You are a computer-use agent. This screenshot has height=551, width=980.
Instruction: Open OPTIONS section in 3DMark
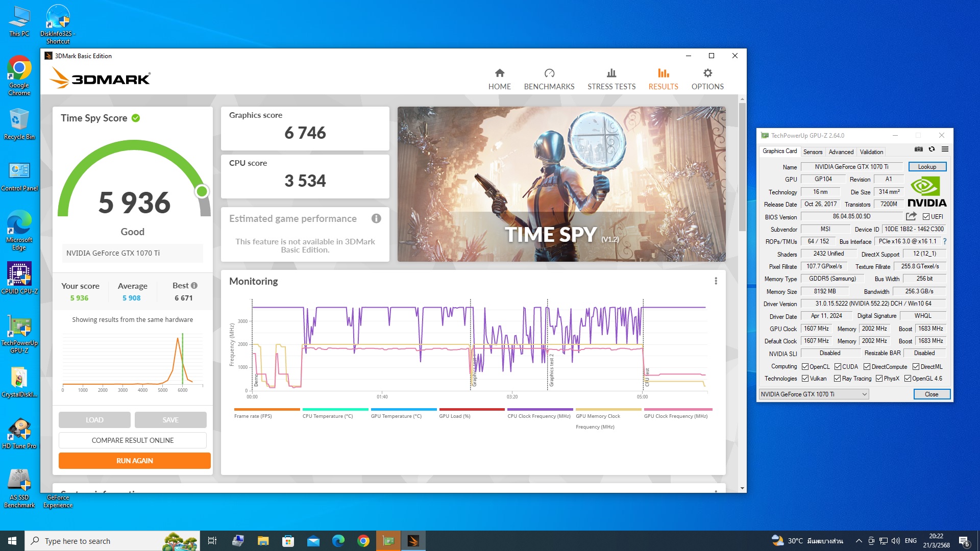[x=707, y=80]
